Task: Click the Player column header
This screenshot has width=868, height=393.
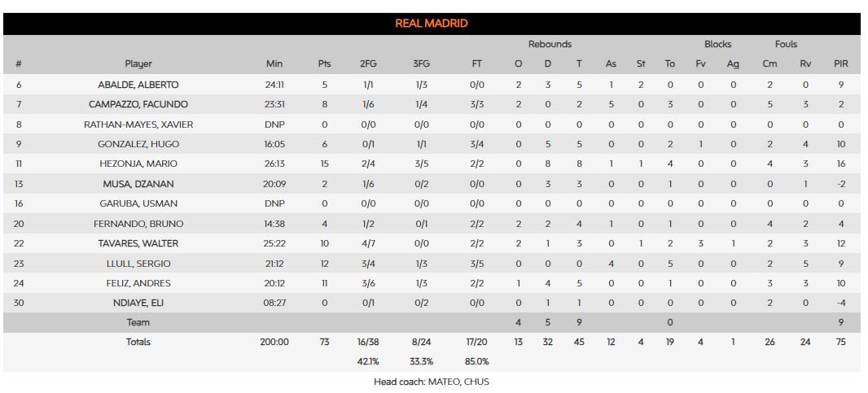Action: click(138, 64)
